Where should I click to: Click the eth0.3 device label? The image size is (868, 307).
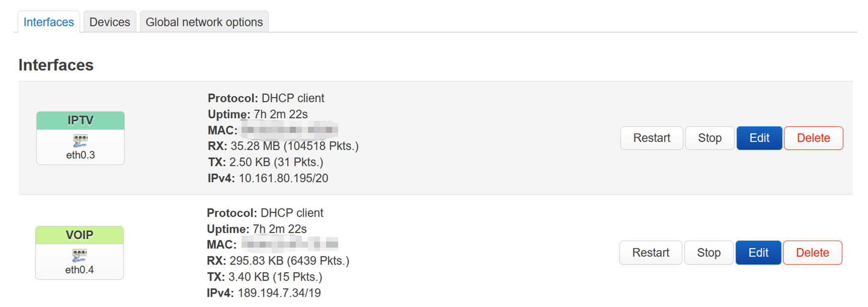pyautogui.click(x=80, y=155)
